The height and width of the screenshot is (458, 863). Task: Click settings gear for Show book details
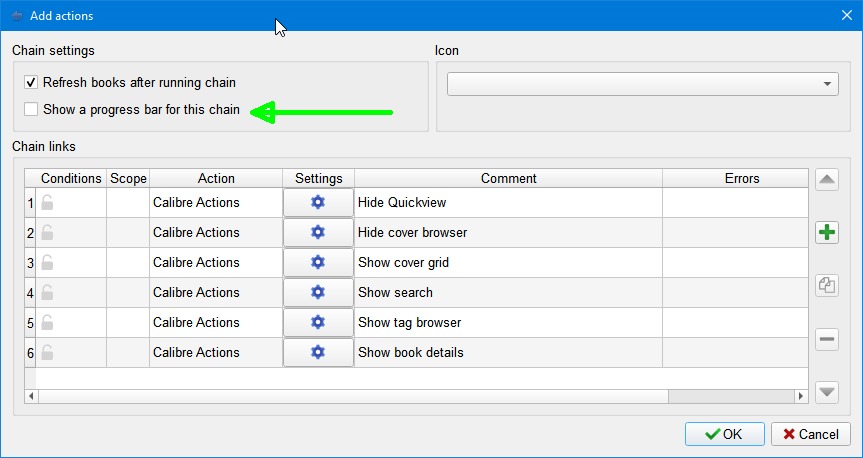pos(318,352)
